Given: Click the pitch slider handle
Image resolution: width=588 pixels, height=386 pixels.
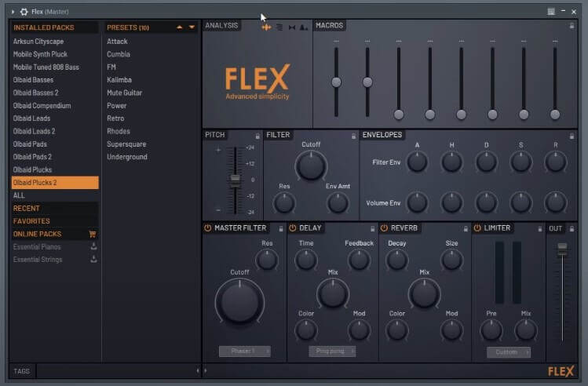Looking at the screenshot, I should click(x=236, y=180).
